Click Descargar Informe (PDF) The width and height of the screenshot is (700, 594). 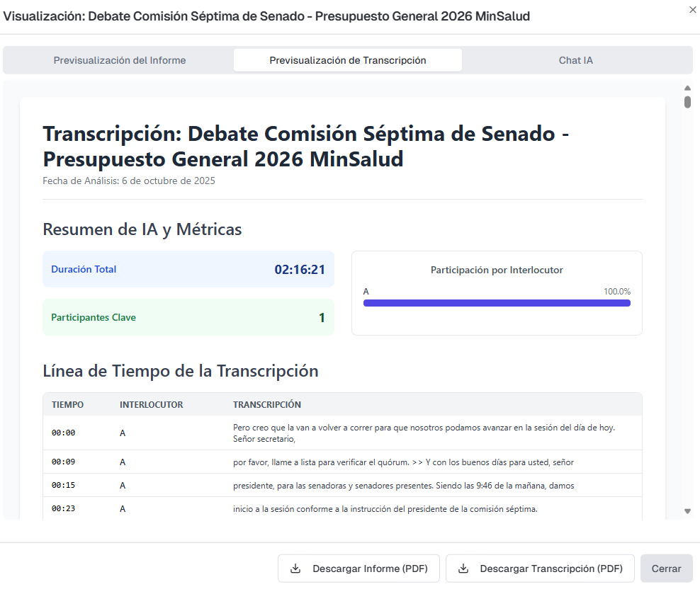(x=359, y=568)
